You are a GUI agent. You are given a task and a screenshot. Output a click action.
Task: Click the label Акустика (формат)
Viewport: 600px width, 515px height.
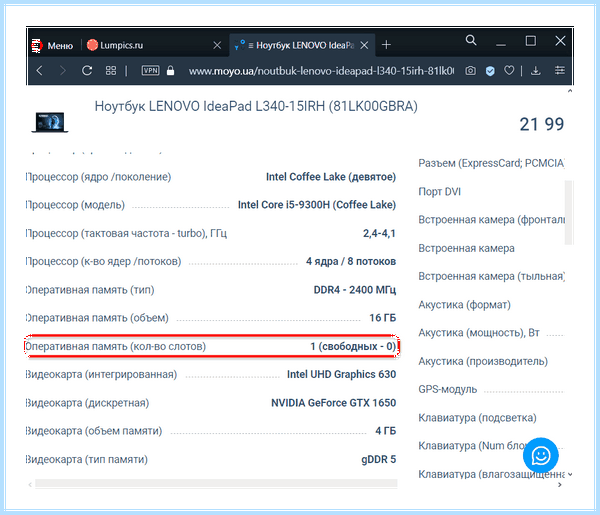click(x=465, y=305)
